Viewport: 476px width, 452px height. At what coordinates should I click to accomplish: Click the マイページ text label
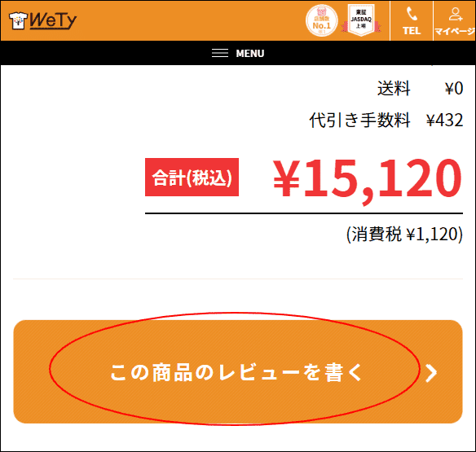(455, 31)
